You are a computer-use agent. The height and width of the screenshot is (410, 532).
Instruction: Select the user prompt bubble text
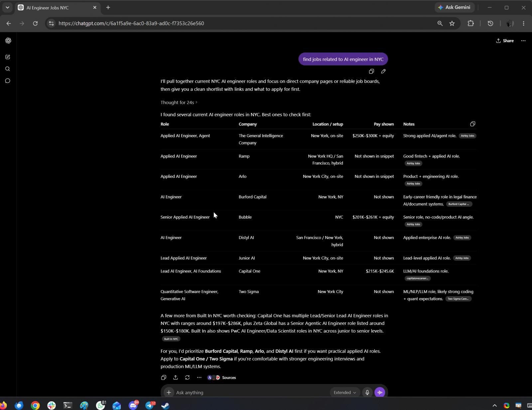(x=343, y=59)
